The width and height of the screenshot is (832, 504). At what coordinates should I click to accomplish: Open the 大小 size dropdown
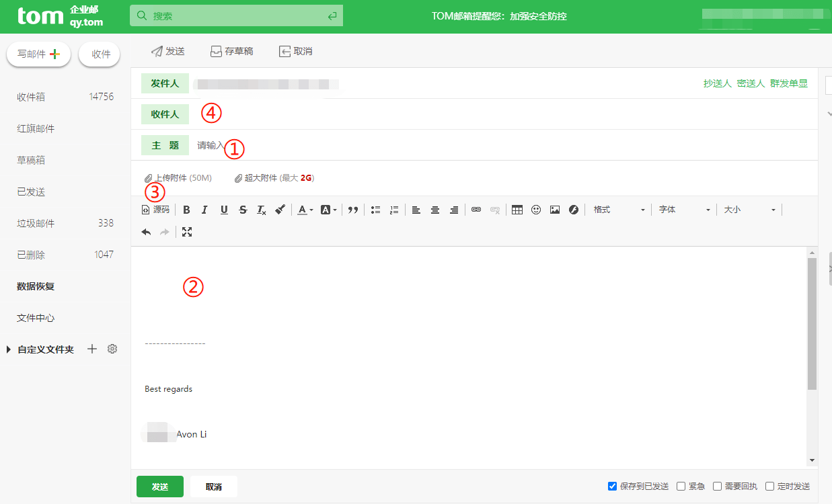749,210
